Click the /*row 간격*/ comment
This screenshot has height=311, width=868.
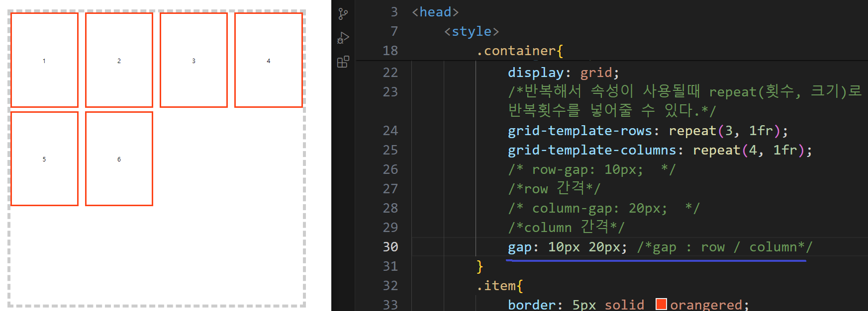[555, 188]
